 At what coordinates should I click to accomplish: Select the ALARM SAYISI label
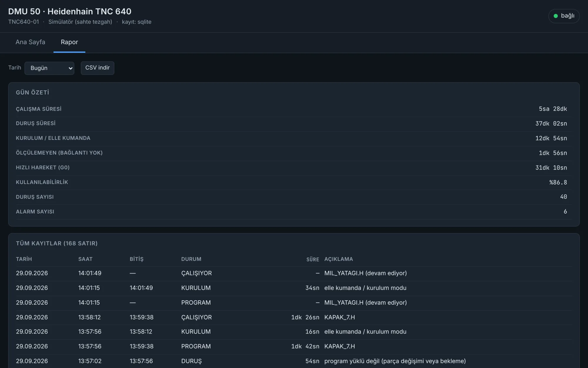[x=35, y=212]
